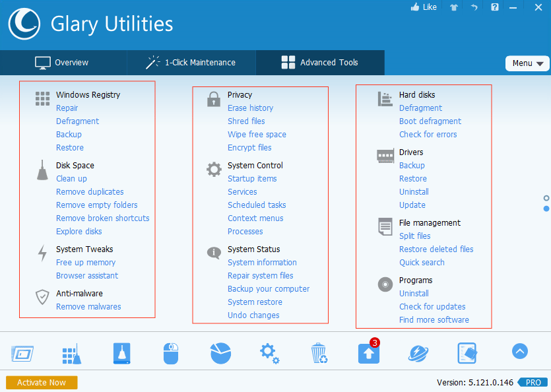Click the Windows Registry grid icon
Image resolution: width=551 pixels, height=392 pixels.
tap(42, 99)
